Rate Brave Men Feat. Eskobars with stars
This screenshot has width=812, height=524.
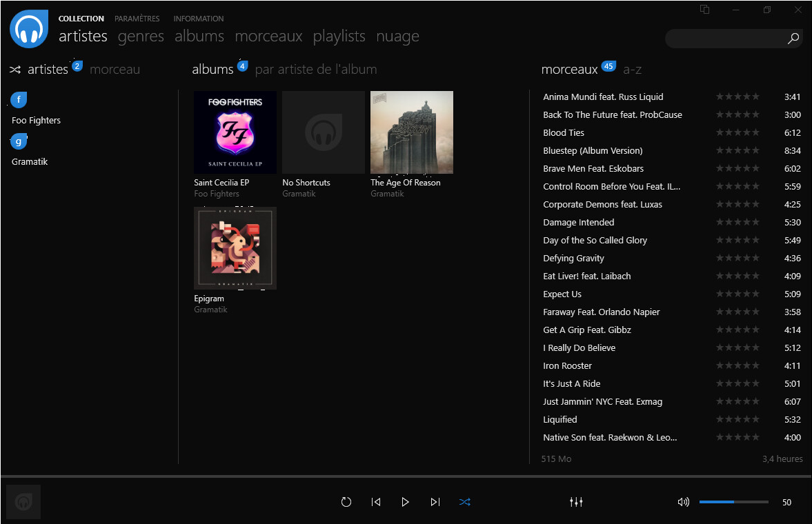coord(737,168)
